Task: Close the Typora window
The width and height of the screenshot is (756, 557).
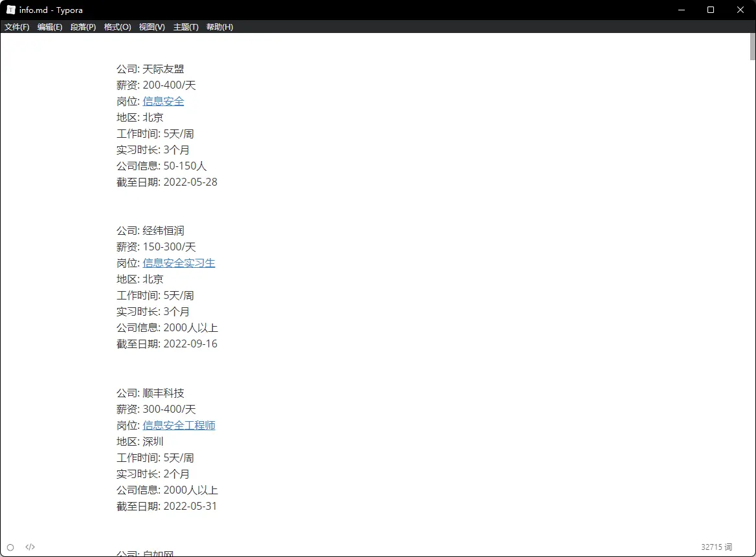Action: [x=740, y=10]
